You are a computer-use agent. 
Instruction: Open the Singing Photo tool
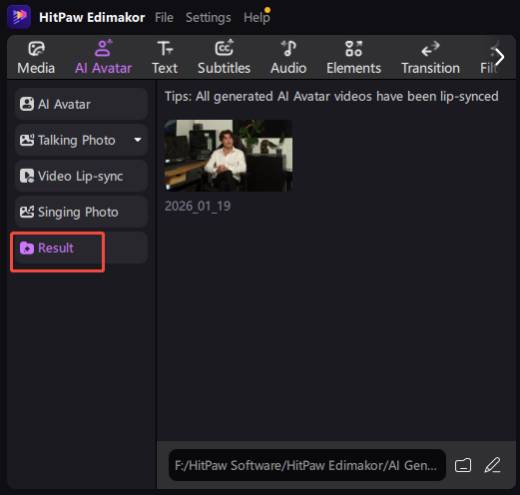[x=81, y=212]
